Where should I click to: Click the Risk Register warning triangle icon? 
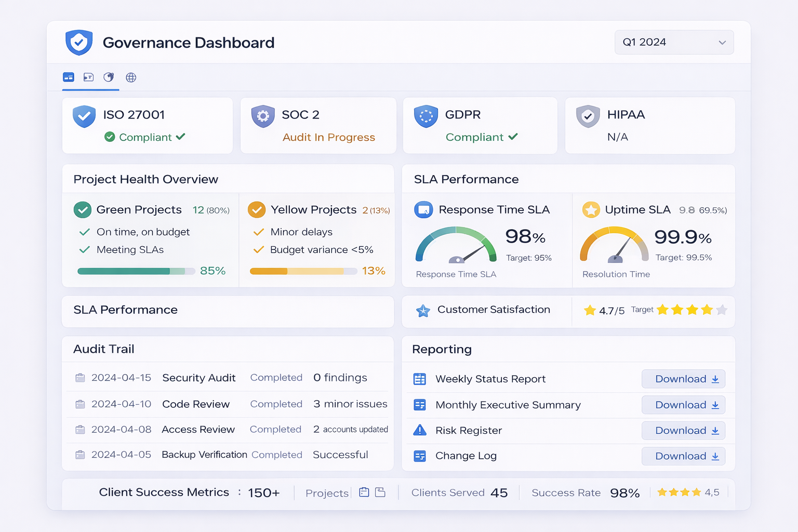pos(420,430)
